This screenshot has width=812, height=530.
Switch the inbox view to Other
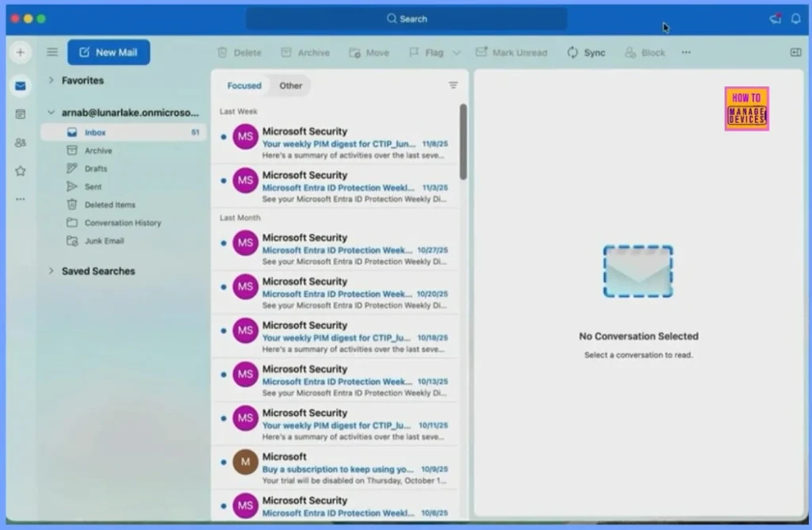[x=290, y=86]
